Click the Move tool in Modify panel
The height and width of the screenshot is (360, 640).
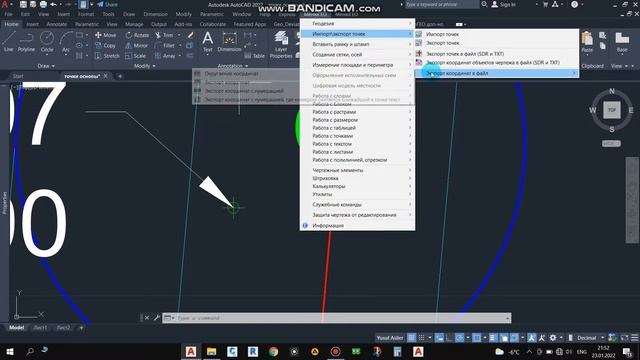coord(106,35)
